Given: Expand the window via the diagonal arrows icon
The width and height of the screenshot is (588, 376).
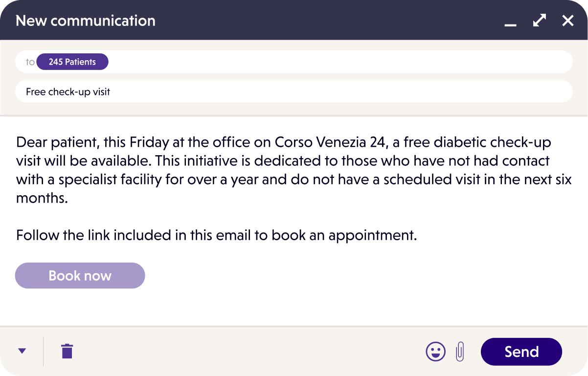Looking at the screenshot, I should (x=539, y=21).
